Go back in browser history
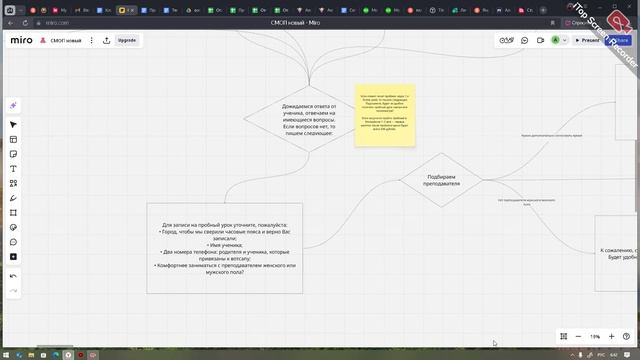 click(11, 23)
